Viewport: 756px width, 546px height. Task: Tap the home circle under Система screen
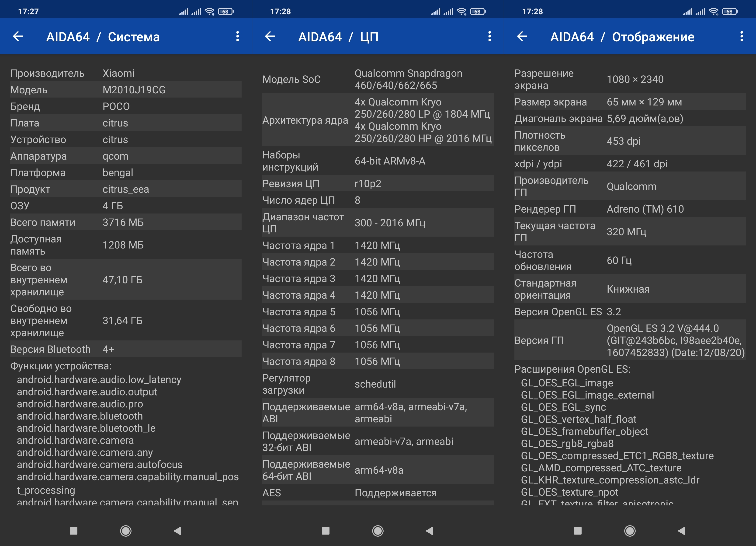[126, 531]
